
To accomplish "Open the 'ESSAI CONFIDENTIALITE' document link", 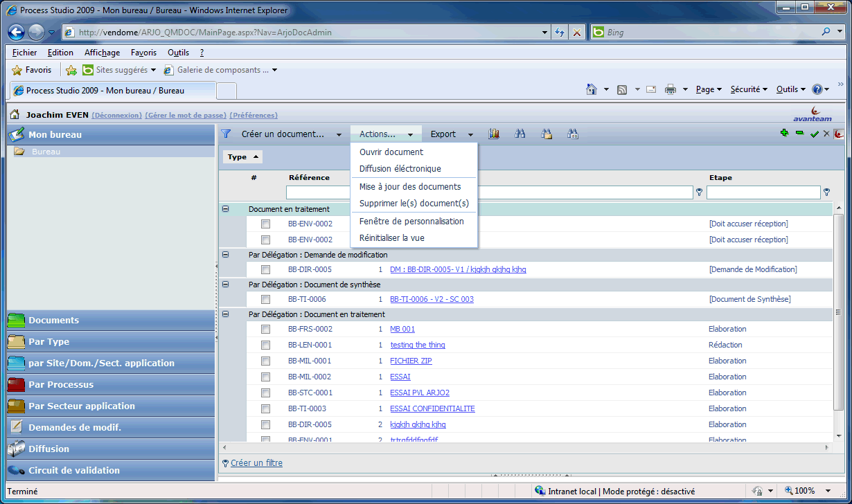I will click(x=432, y=409).
